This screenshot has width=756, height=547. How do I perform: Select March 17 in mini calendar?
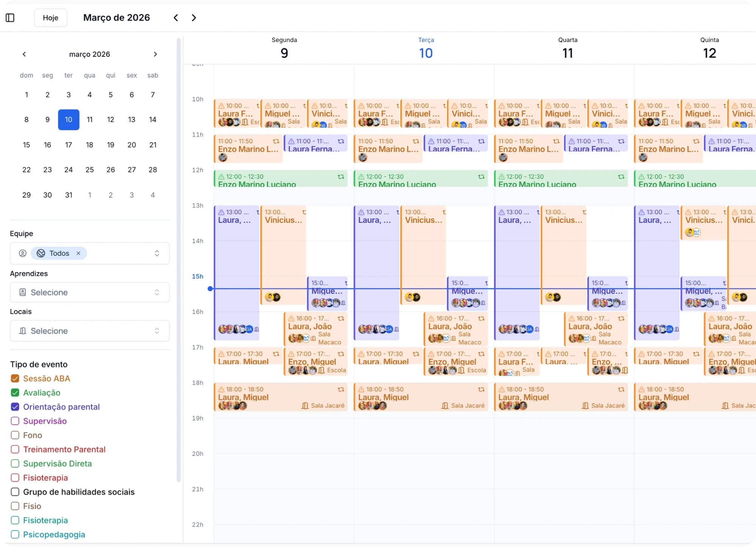pyautogui.click(x=68, y=145)
